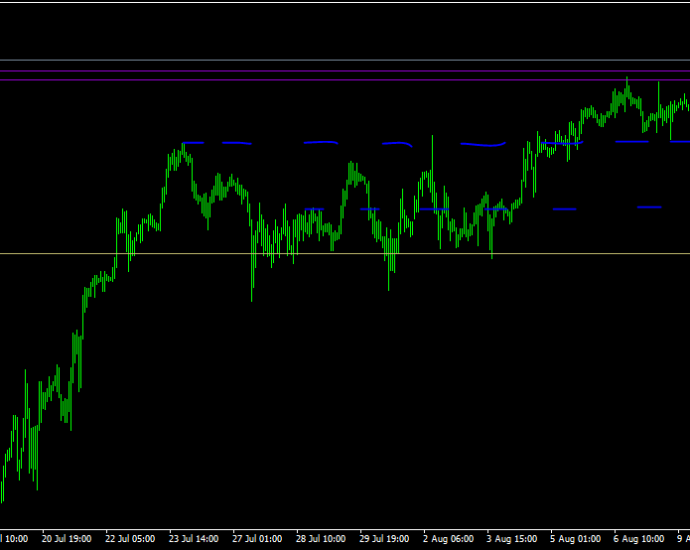Click the 2 Aug 06:00 time label
Image resolution: width=690 pixels, height=550 pixels.
coord(448,539)
